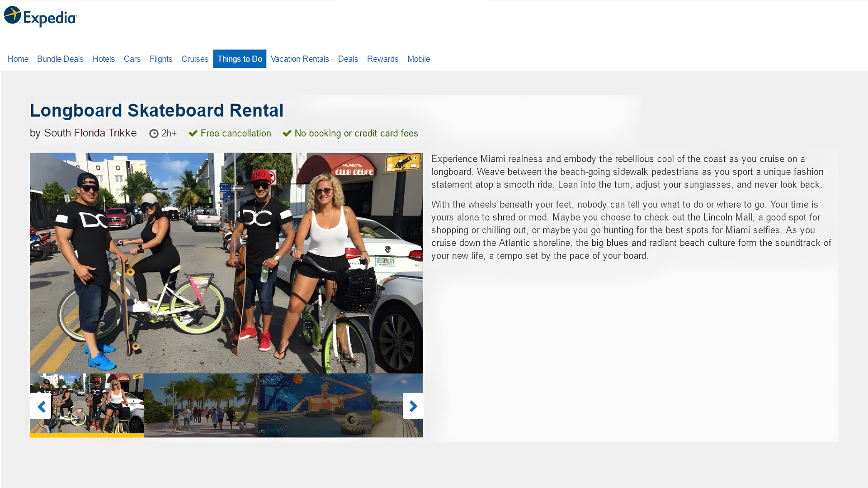Image resolution: width=868 pixels, height=488 pixels.
Task: Open Rewards link
Action: 382,59
